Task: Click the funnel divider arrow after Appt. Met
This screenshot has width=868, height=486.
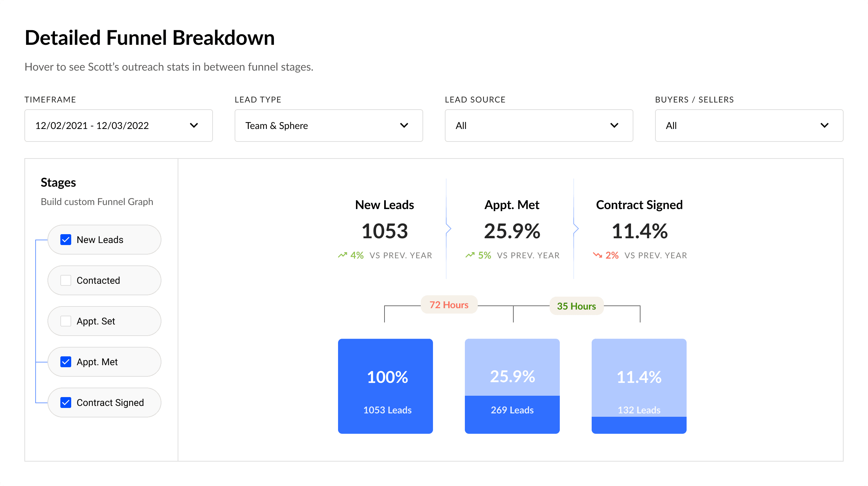Action: point(576,229)
